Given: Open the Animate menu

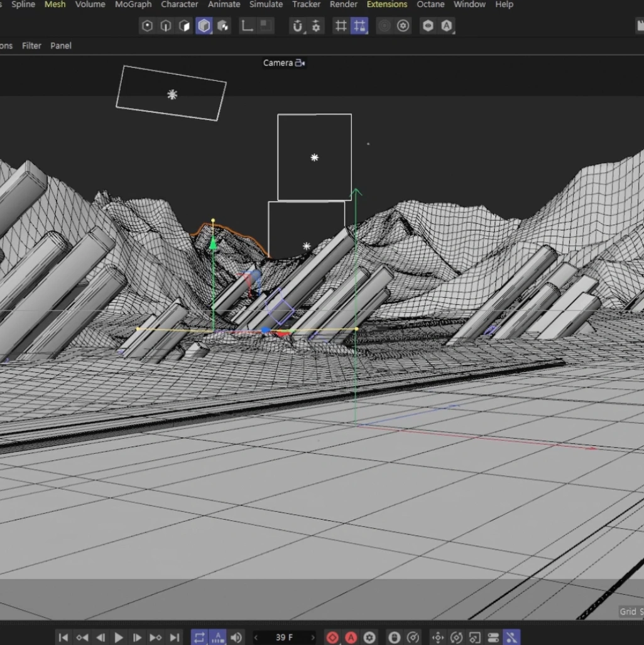Looking at the screenshot, I should click(224, 4).
